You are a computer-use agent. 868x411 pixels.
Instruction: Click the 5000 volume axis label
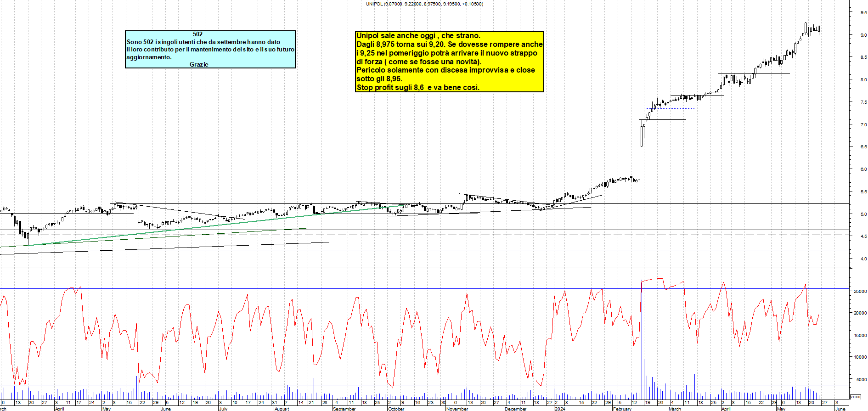(861, 380)
